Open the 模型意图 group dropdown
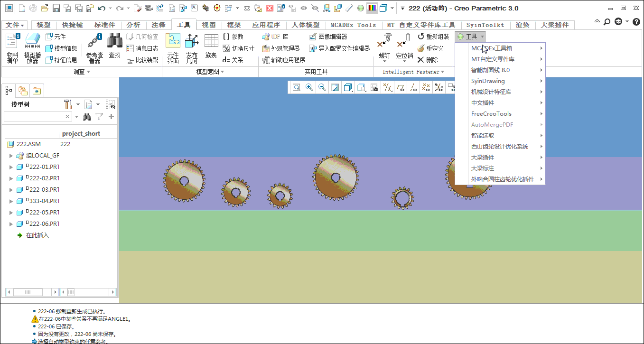This screenshot has width=644, height=344. [x=210, y=72]
